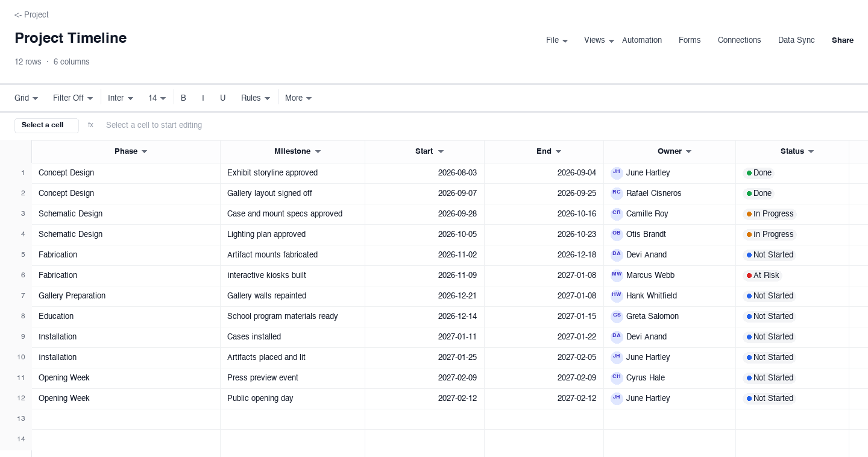Open the Grid view dropdown
868x457 pixels.
[27, 98]
